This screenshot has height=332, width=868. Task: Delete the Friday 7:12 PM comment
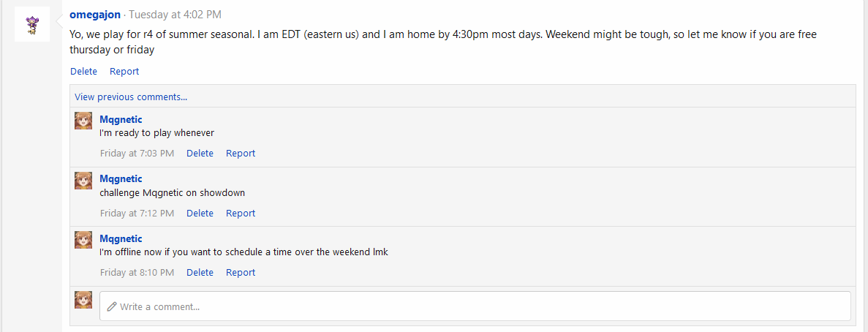(200, 214)
